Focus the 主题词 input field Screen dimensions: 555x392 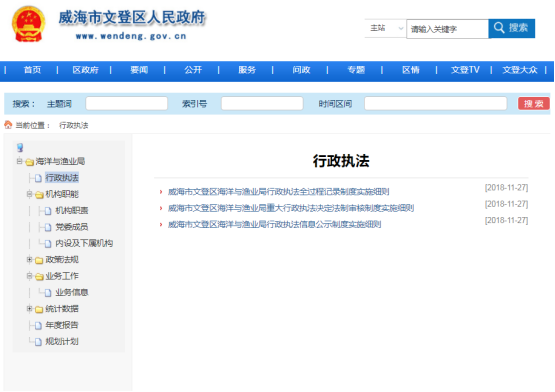click(127, 104)
